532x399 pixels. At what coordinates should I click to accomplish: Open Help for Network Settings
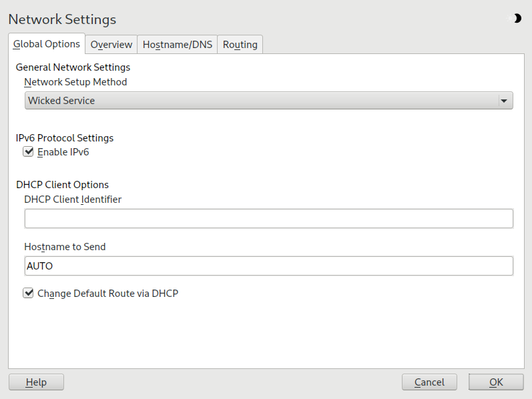[x=36, y=382]
